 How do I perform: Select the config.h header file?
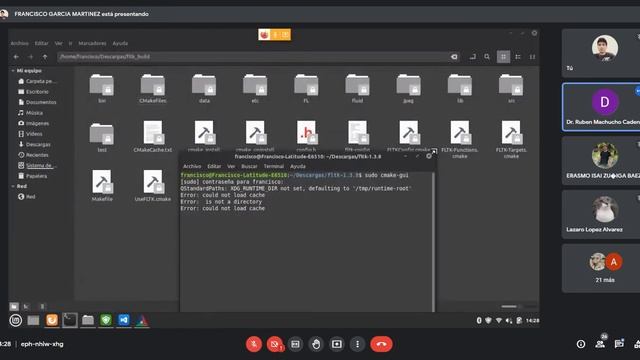click(x=306, y=136)
